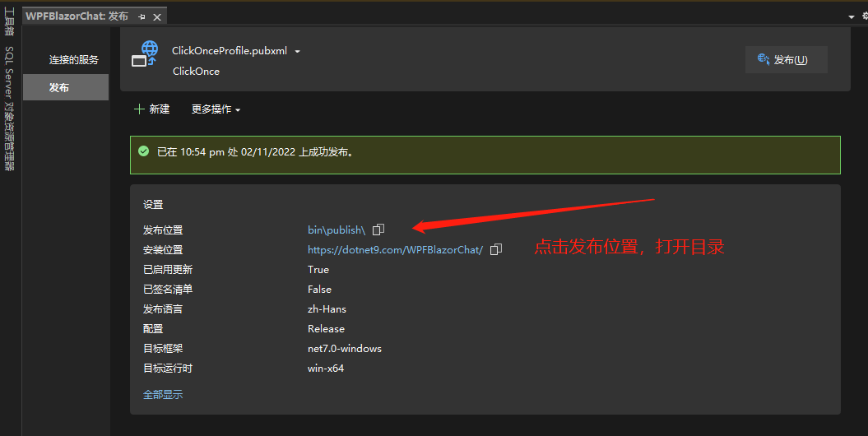This screenshot has width=868, height=436.
Task: Click the 发布(U) publish button
Action: click(x=786, y=59)
